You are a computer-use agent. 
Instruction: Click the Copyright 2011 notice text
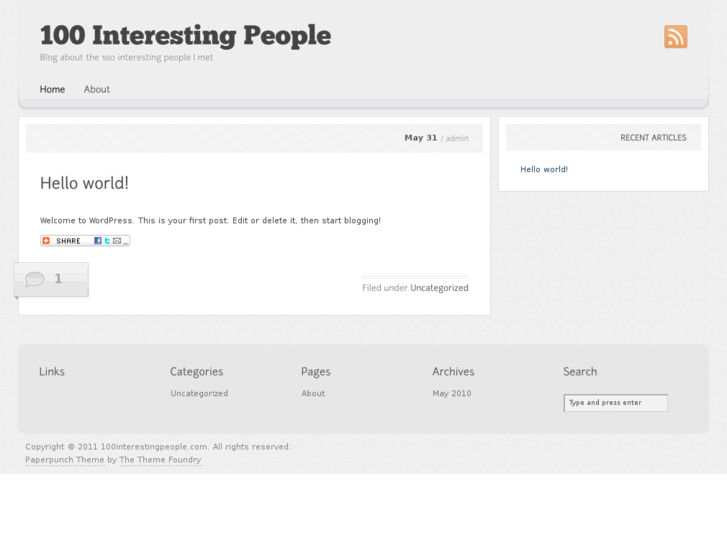[158, 447]
